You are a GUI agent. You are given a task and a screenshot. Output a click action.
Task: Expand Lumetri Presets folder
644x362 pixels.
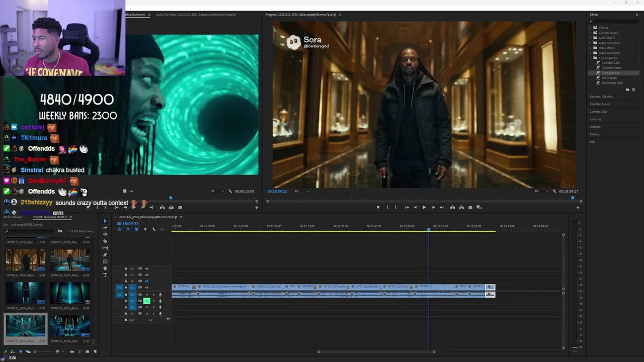tap(591, 33)
